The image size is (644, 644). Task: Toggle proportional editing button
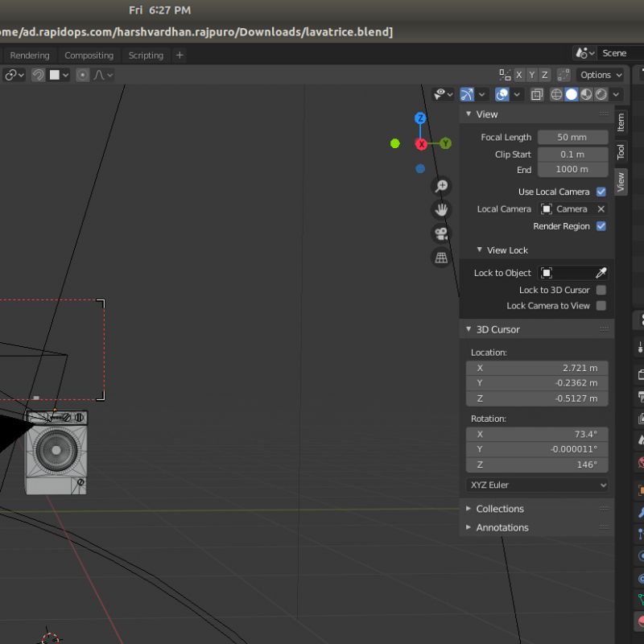tap(83, 75)
